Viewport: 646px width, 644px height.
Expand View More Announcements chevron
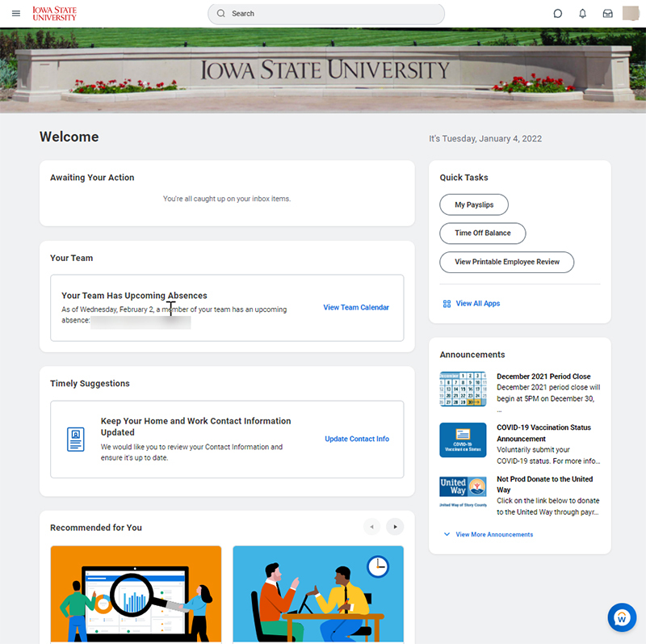[x=447, y=534]
